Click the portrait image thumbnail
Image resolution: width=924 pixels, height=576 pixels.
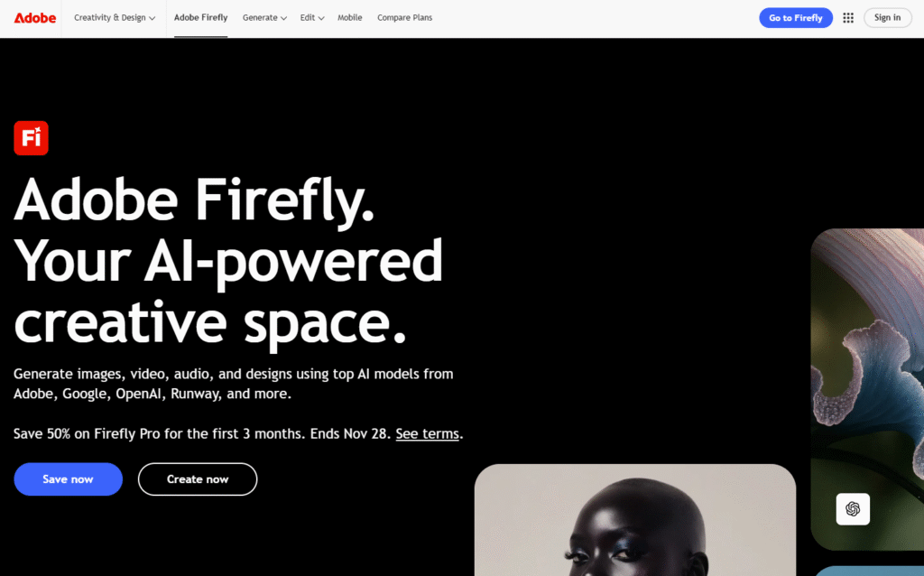[635, 520]
